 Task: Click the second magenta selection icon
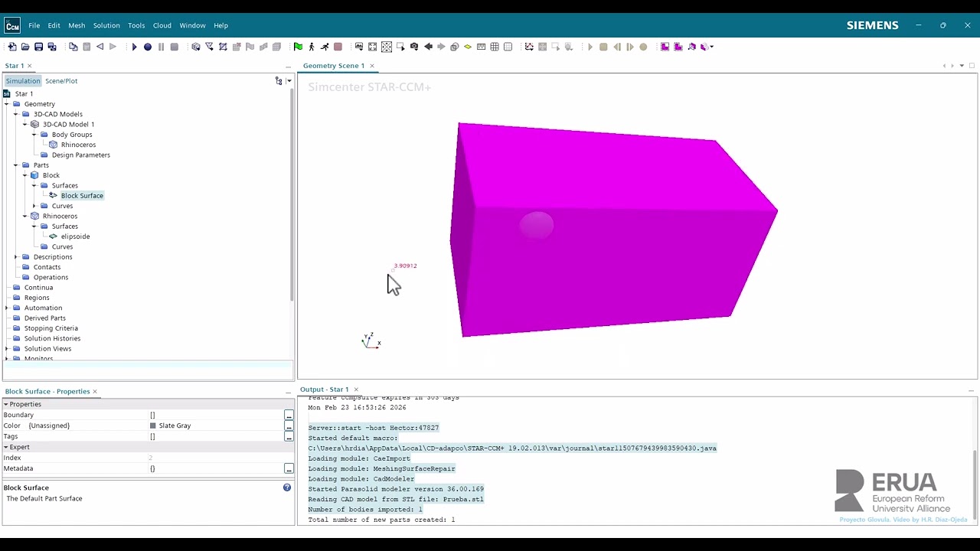(x=678, y=47)
